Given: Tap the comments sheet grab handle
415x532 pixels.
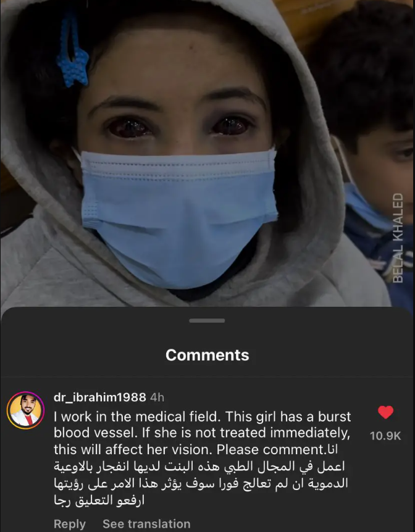Looking at the screenshot, I should [207, 321].
